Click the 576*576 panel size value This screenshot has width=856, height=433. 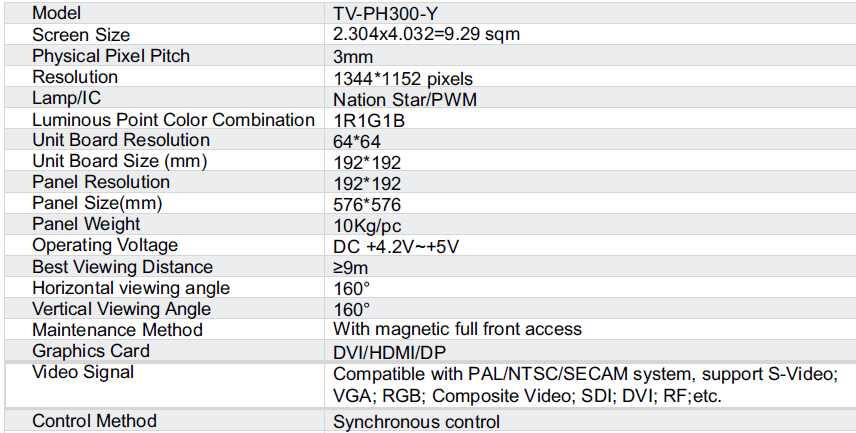[x=367, y=205]
